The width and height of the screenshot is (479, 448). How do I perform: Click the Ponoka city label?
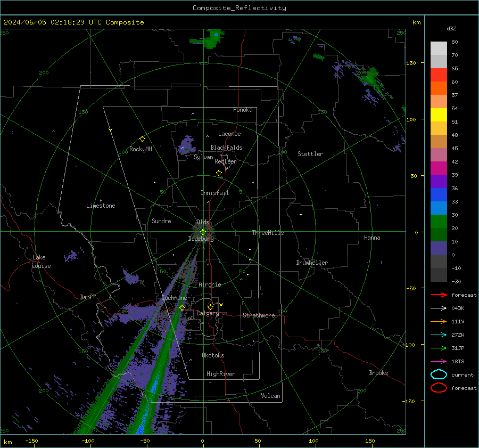point(243,110)
